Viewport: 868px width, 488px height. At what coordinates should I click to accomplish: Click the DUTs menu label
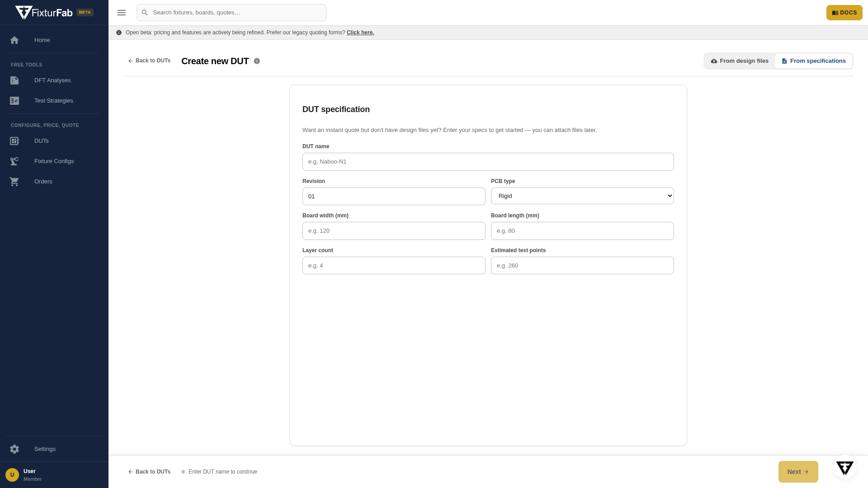(x=42, y=141)
